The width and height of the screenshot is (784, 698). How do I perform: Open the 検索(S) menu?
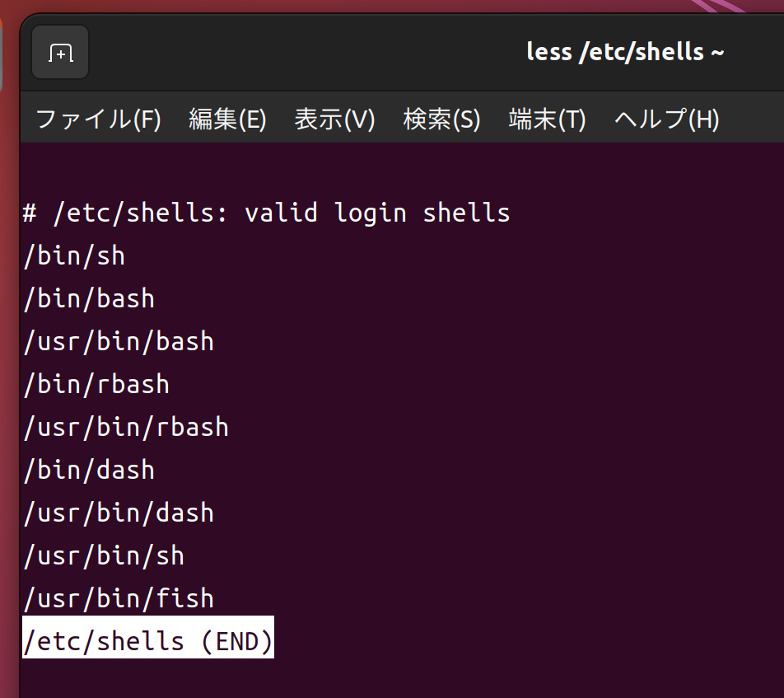click(x=441, y=119)
